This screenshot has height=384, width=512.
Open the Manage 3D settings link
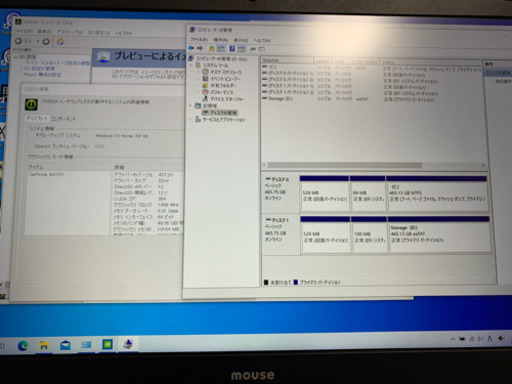point(39,69)
